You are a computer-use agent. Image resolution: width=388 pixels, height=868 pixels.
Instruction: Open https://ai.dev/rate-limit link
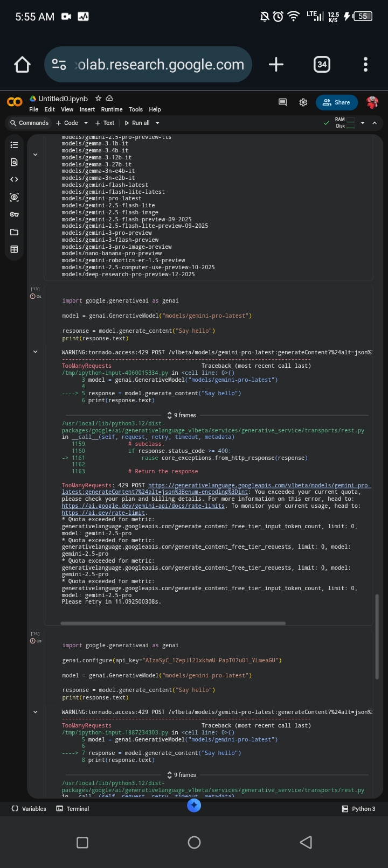point(103,513)
